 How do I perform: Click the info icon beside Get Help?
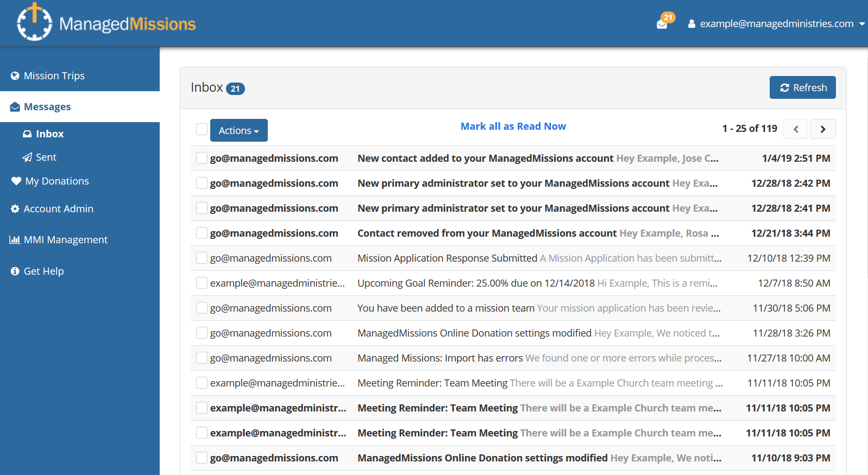pos(15,271)
